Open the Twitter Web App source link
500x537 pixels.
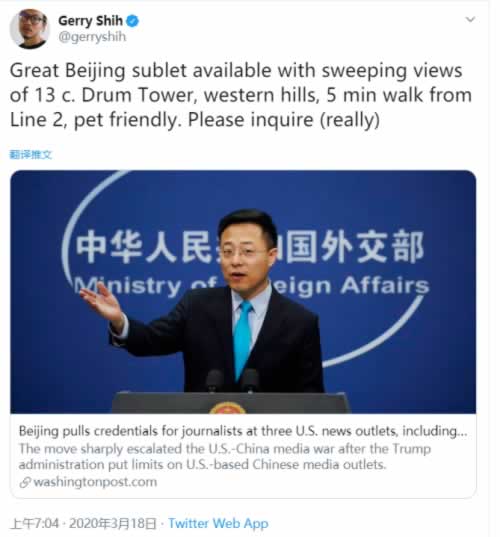click(218, 524)
